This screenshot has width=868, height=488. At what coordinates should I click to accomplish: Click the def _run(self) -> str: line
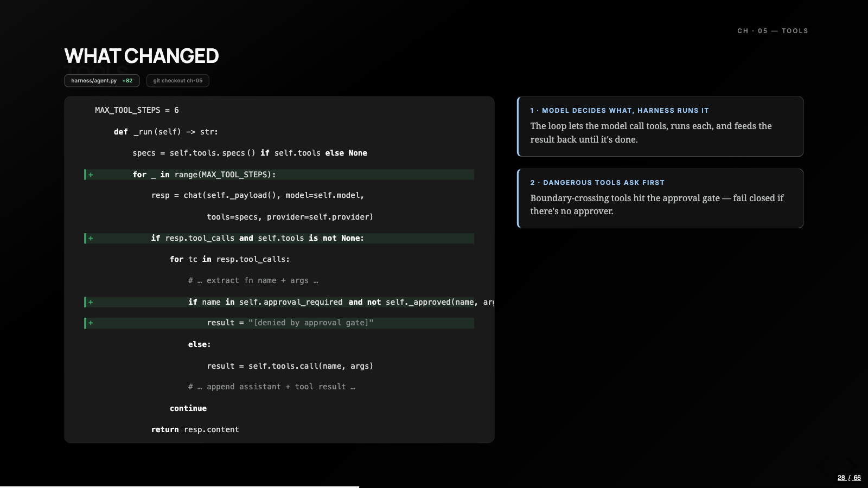coord(166,132)
